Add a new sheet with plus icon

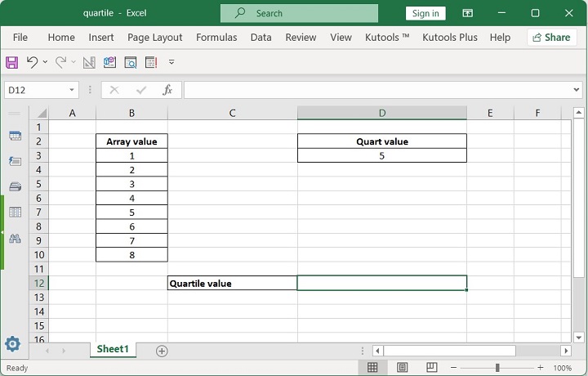[x=162, y=351]
